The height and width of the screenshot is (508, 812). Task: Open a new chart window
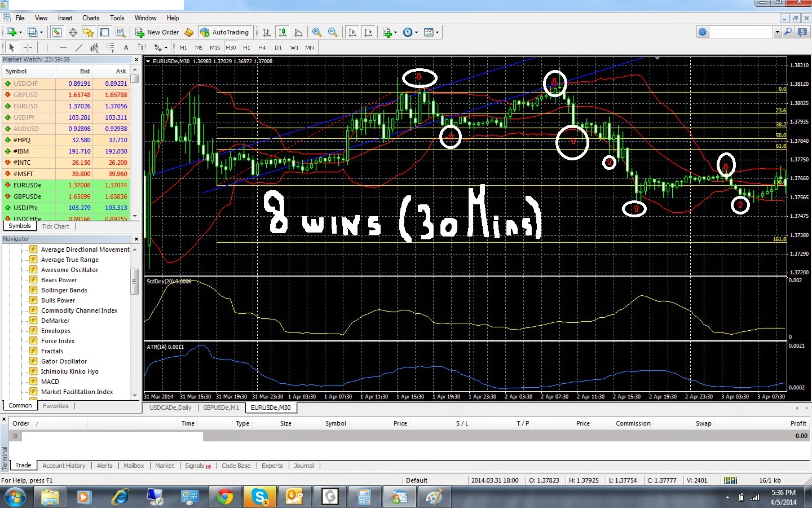(x=11, y=32)
